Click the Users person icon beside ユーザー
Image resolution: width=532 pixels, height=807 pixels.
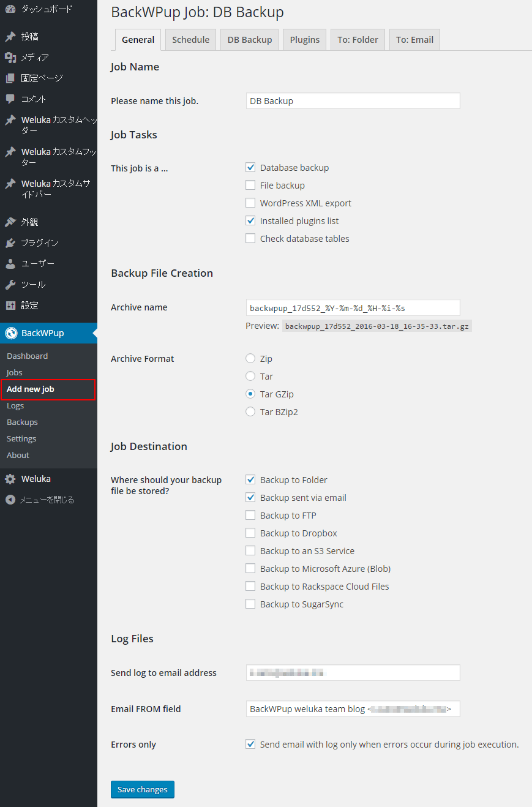point(10,264)
